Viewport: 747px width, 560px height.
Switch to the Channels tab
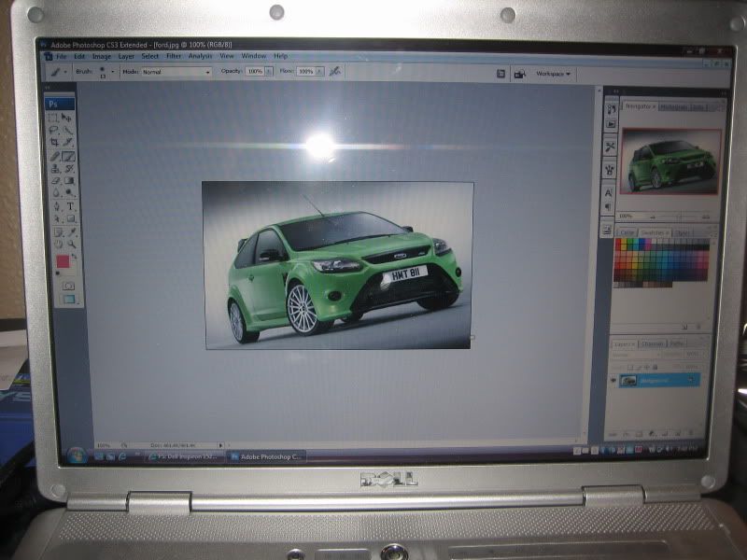[x=652, y=343]
